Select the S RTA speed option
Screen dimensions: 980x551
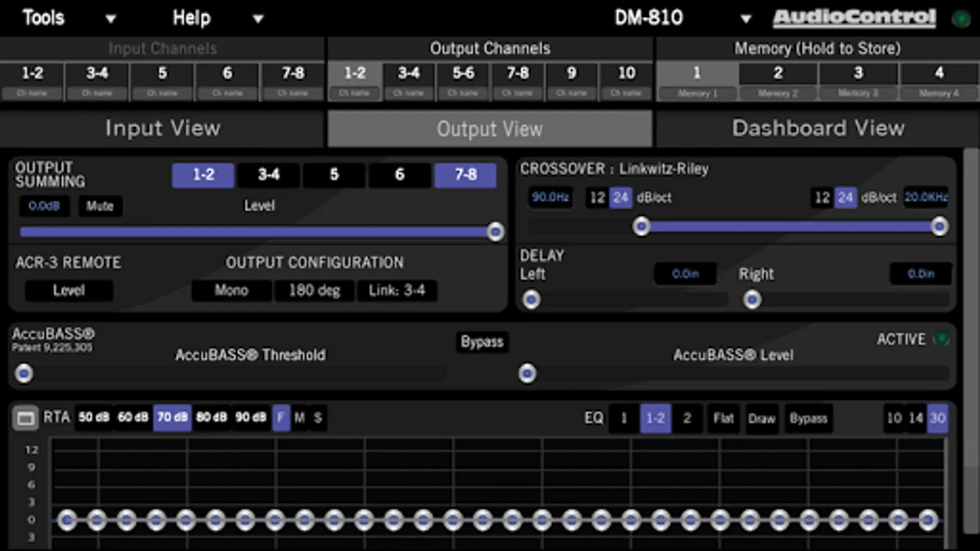pos(318,418)
